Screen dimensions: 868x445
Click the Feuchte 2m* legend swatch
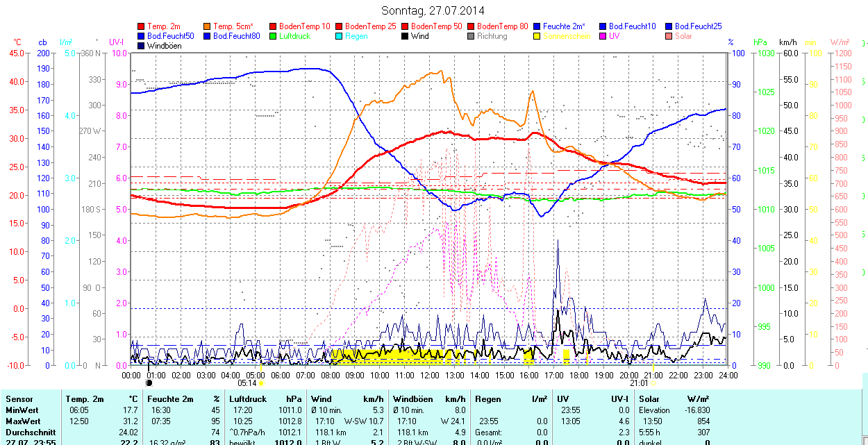click(537, 26)
